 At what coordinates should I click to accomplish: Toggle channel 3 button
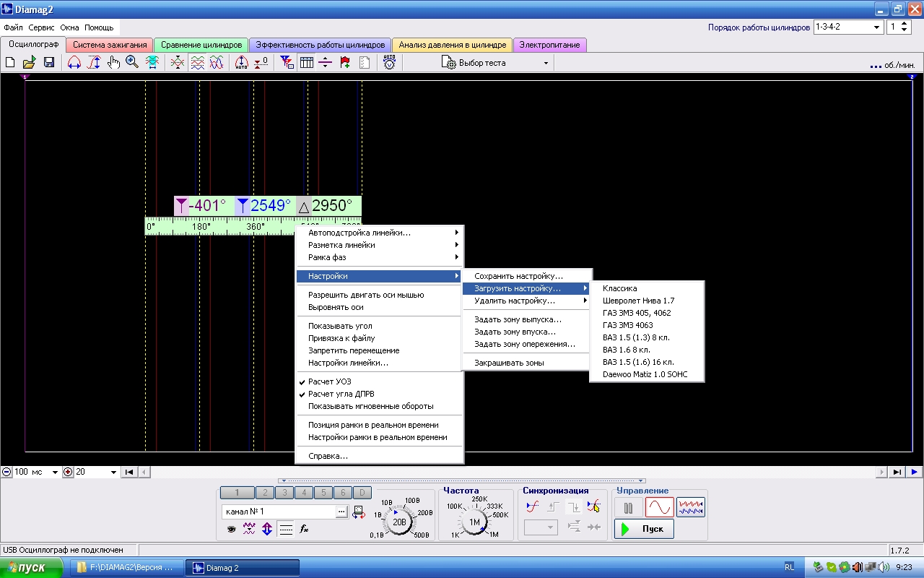click(284, 493)
